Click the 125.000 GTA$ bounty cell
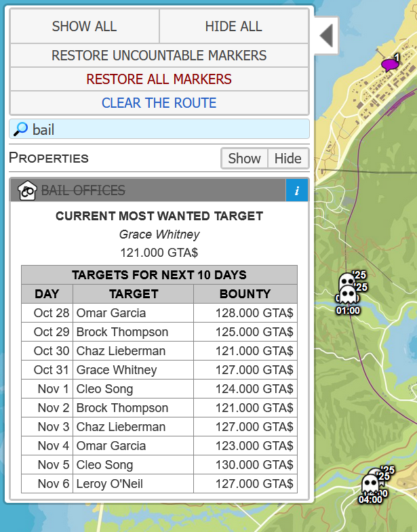Screen dimensions: 417x532 245,332
